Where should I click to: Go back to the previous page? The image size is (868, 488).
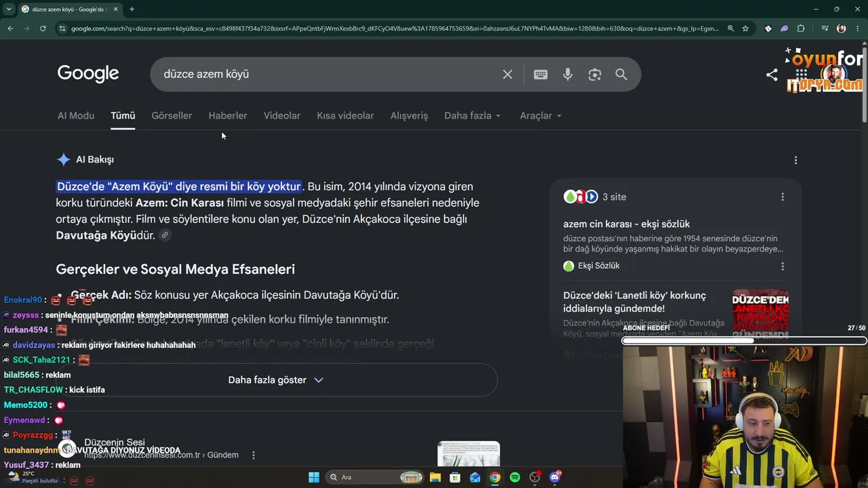[x=10, y=28]
